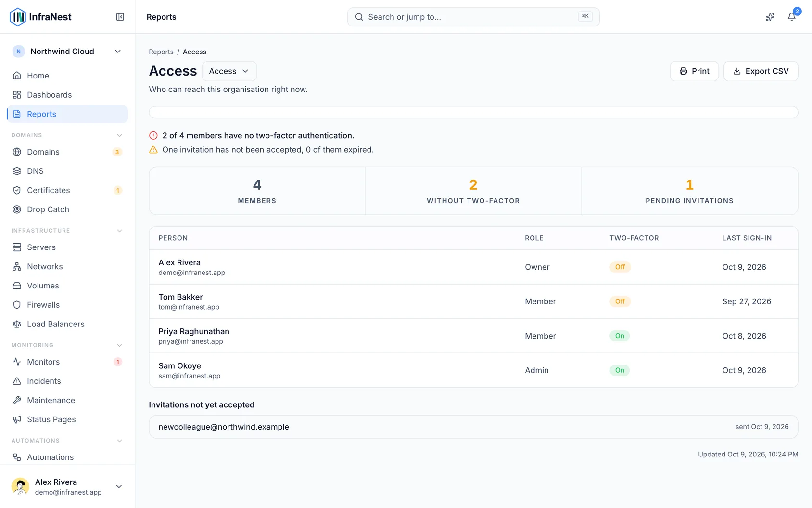
Task: Open Monitors in sidebar
Action: 67,362
